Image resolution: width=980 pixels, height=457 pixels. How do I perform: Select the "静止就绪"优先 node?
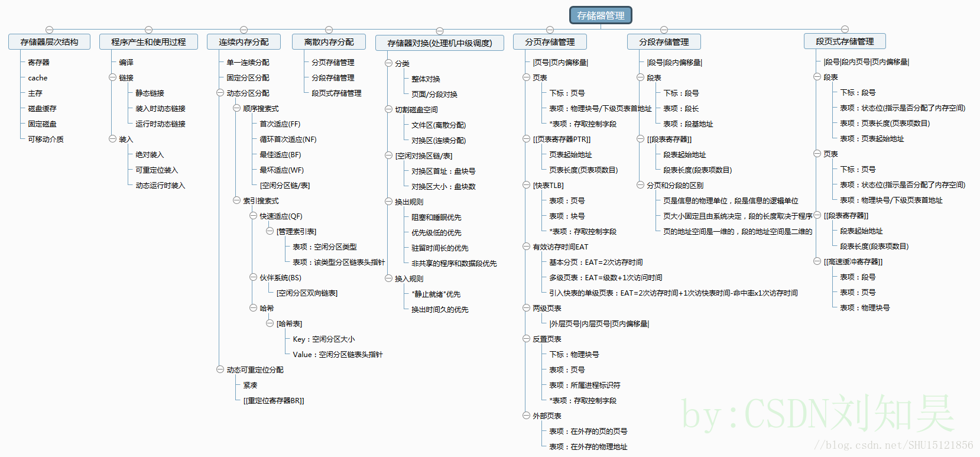(x=436, y=294)
